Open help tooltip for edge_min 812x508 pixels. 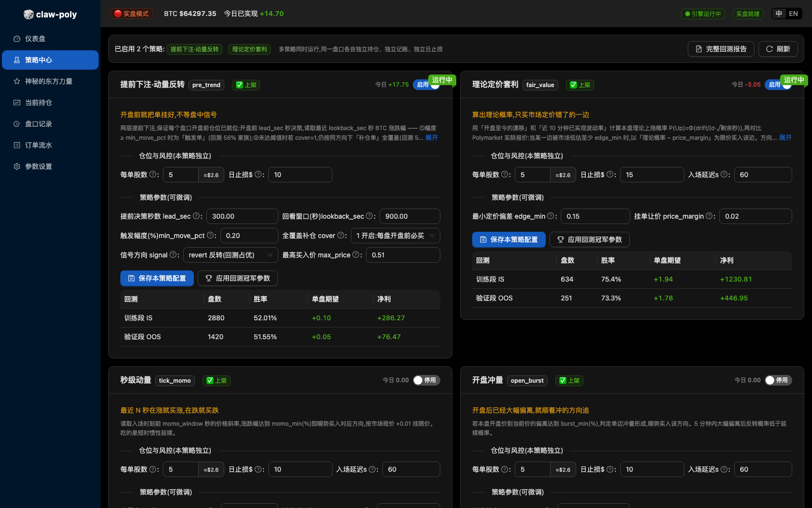click(551, 216)
